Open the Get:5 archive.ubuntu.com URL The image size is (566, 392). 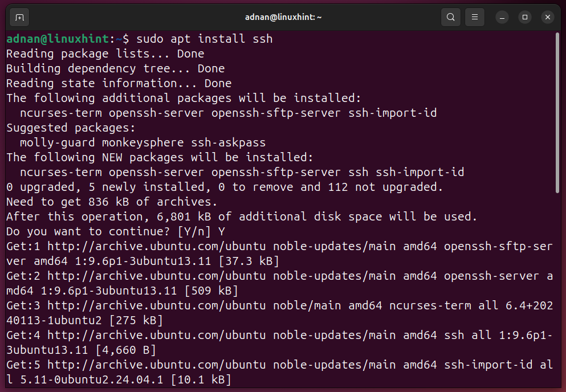pyautogui.click(x=157, y=365)
